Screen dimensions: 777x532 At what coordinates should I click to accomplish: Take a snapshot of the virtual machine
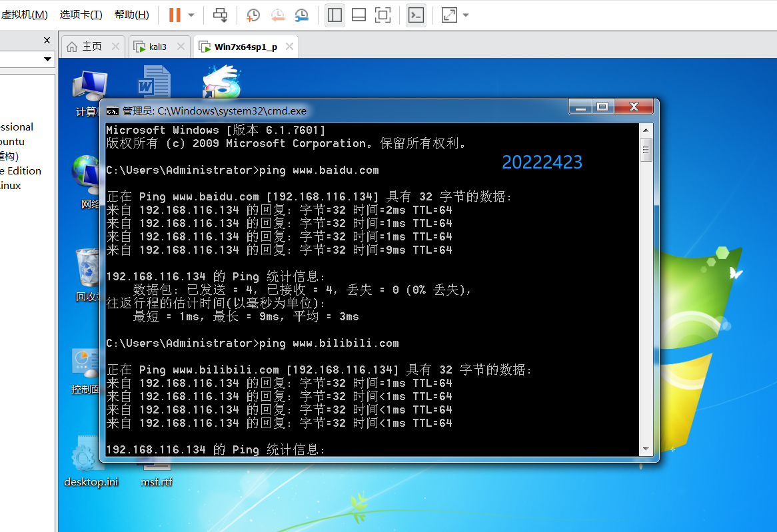(x=253, y=15)
